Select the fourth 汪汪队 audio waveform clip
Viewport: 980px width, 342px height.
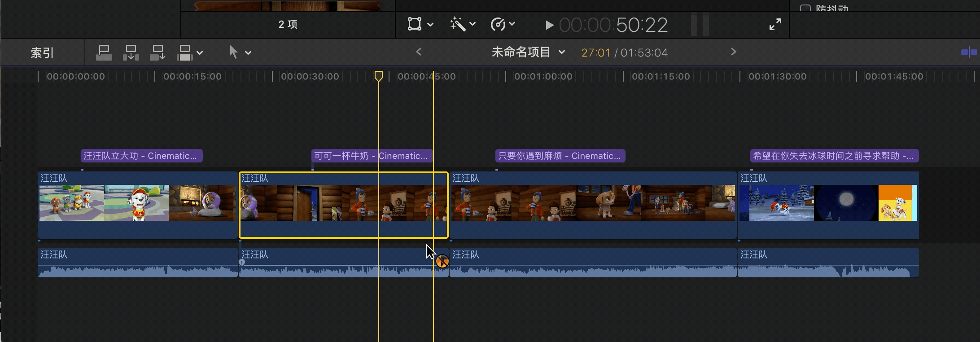coord(828,263)
